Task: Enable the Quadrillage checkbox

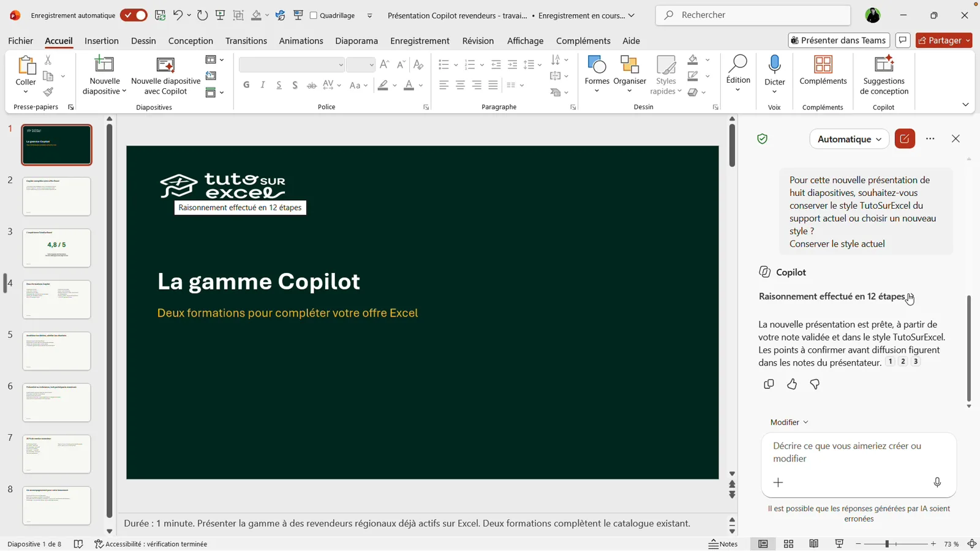Action: [x=314, y=15]
